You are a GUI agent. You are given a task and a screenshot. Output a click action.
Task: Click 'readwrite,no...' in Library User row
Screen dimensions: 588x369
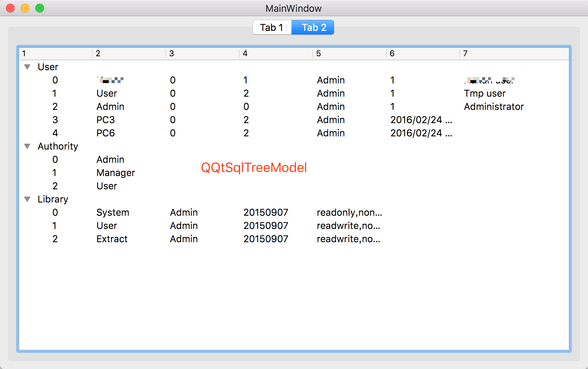pyautogui.click(x=348, y=226)
